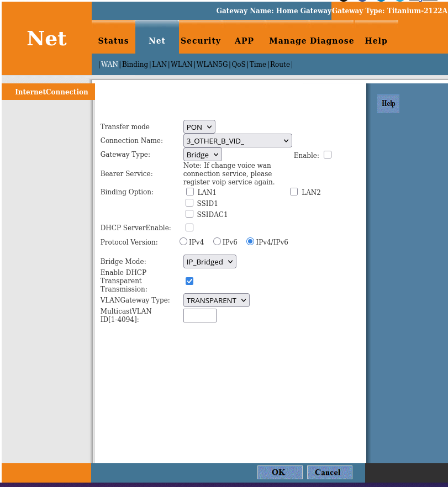
Task: Enable the LAN1 binding option
Action: pyautogui.click(x=190, y=192)
